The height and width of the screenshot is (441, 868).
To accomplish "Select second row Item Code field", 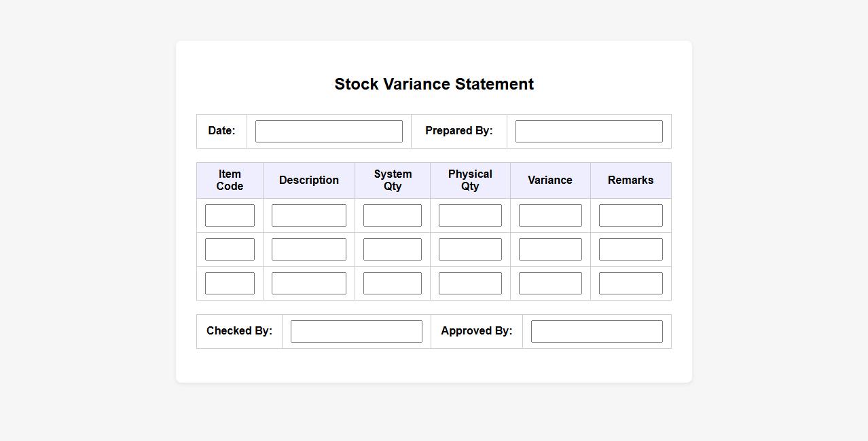I will pyautogui.click(x=230, y=249).
